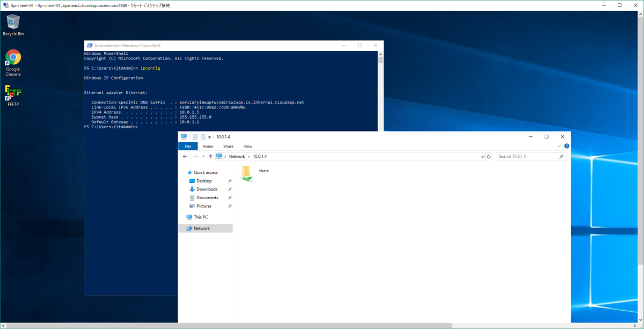
Task: Open the Customize Quick Access Toolbar dropdown
Action: pyautogui.click(x=209, y=137)
